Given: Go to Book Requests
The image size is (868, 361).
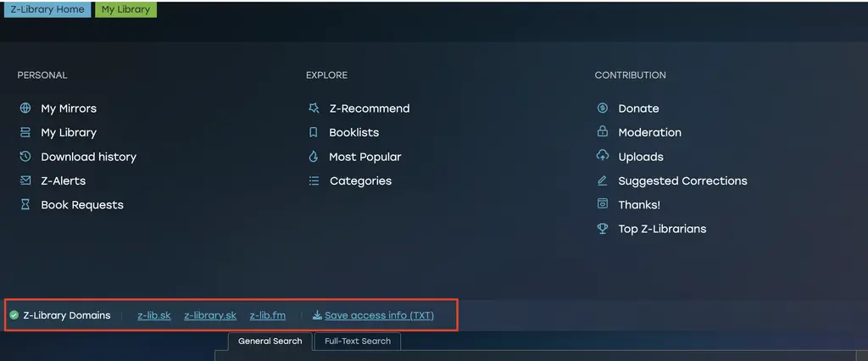Looking at the screenshot, I should pyautogui.click(x=82, y=205).
